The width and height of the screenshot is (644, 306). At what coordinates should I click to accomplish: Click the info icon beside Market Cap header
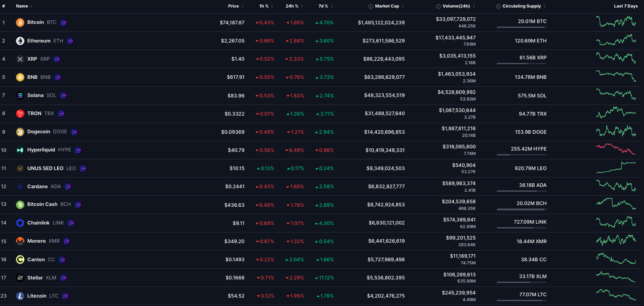(371, 6)
